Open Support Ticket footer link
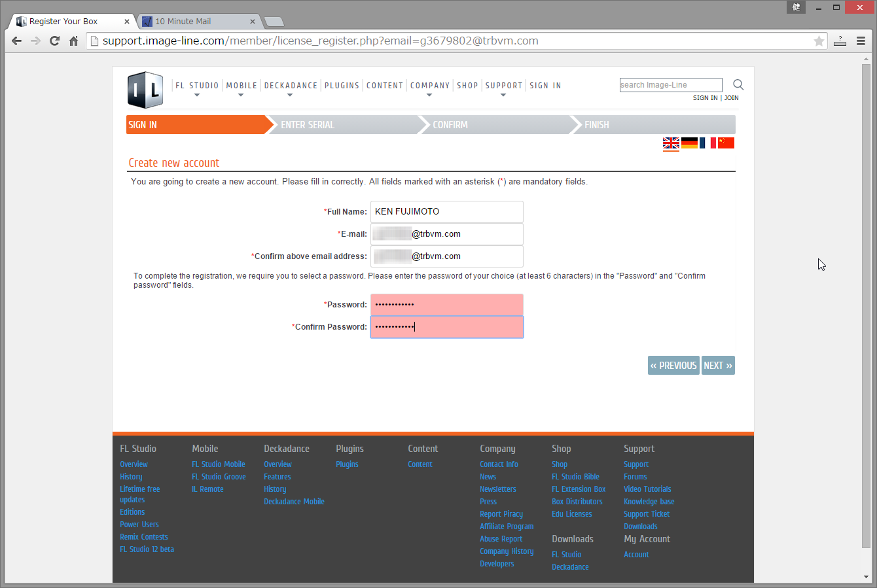 click(647, 514)
